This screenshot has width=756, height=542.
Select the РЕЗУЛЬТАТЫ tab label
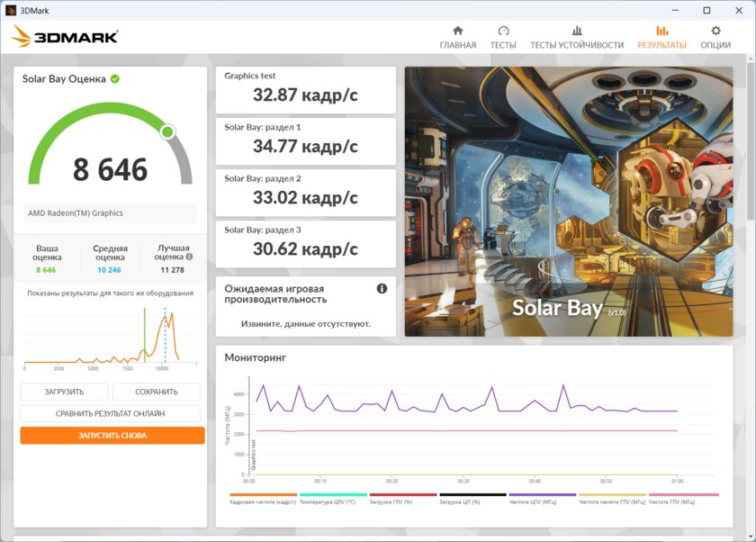(x=661, y=45)
